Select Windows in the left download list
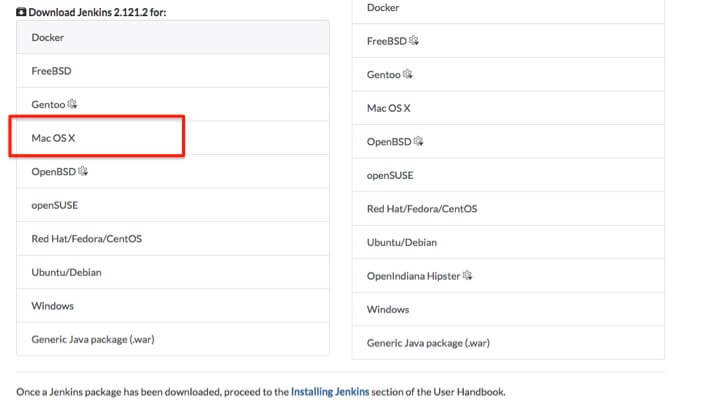Image resolution: width=720 pixels, height=406 pixels. (52, 306)
